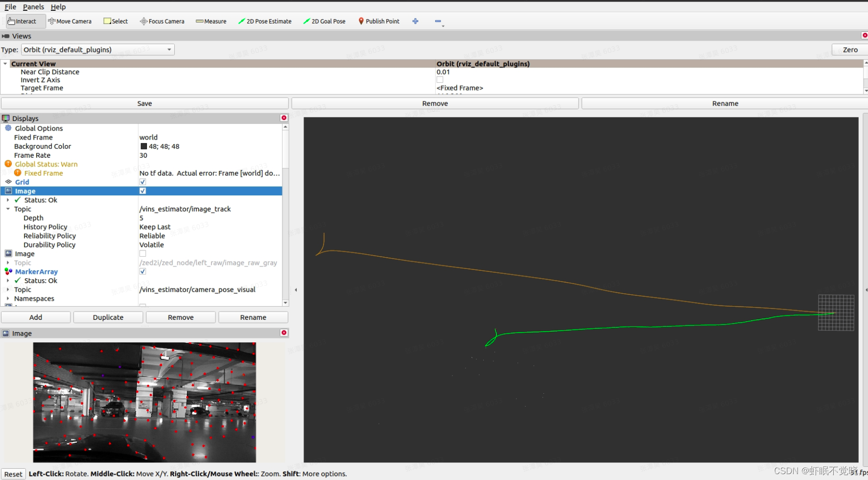Activate 2D Pose Estimate tool
The image size is (868, 480).
point(265,21)
